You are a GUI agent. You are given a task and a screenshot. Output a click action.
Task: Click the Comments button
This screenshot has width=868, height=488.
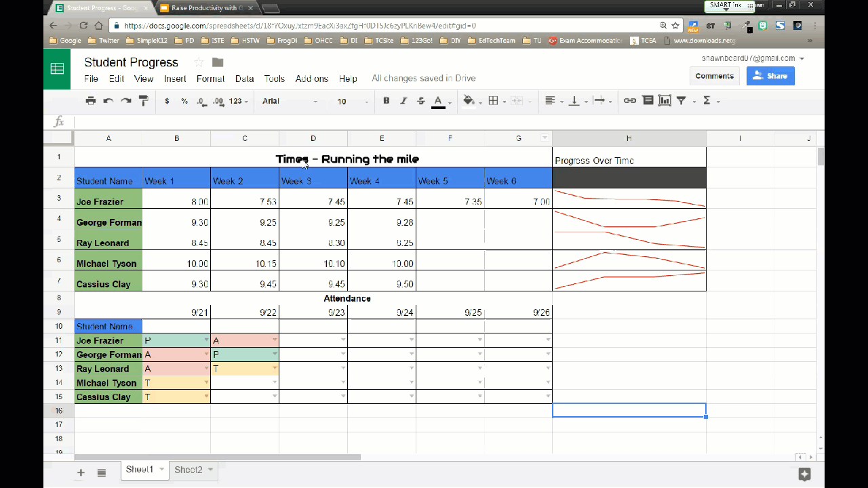714,76
